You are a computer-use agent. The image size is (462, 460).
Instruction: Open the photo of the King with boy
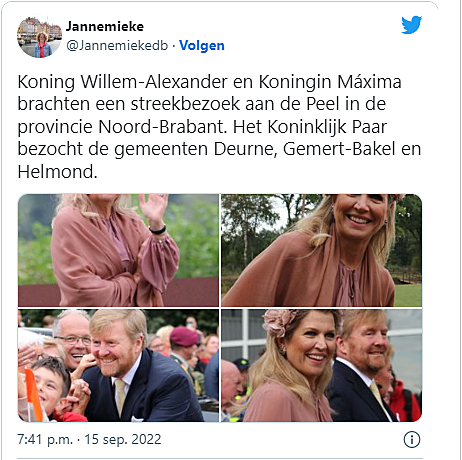(118, 365)
